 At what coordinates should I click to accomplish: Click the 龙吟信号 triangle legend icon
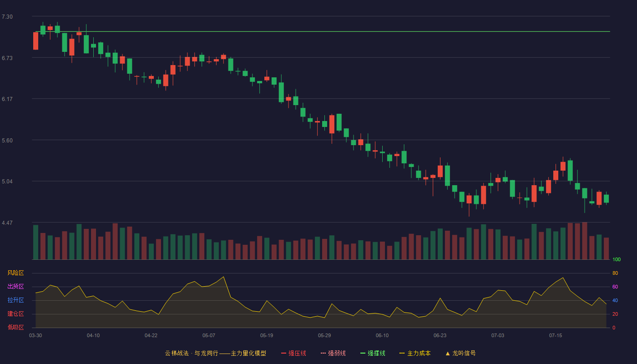448,353
